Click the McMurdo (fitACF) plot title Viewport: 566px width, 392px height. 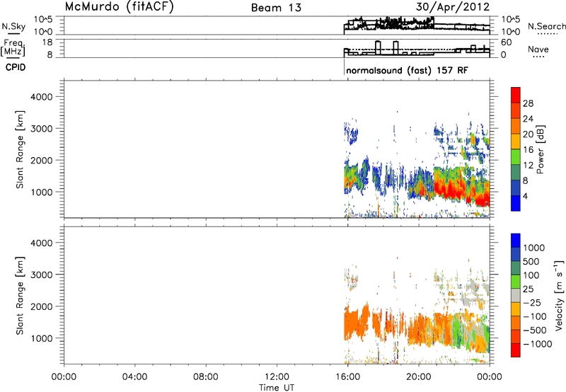(119, 7)
